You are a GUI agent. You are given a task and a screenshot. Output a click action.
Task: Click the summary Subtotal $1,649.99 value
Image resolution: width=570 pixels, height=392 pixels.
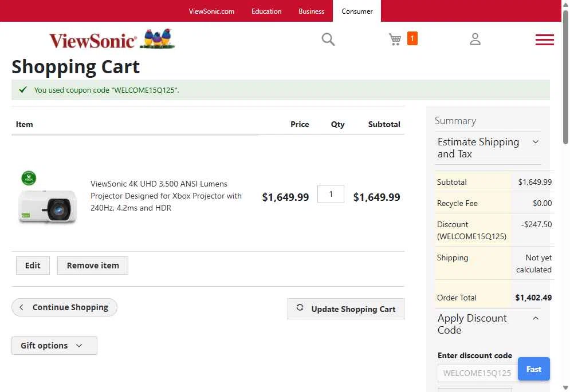pos(534,182)
